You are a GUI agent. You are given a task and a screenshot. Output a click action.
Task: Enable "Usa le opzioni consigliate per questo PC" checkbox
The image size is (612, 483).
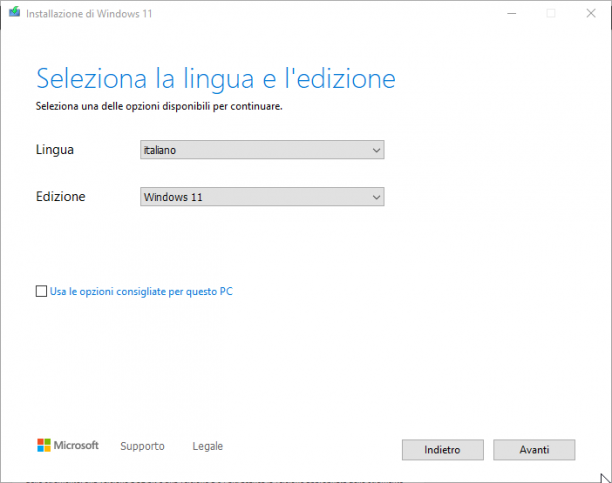click(x=41, y=291)
